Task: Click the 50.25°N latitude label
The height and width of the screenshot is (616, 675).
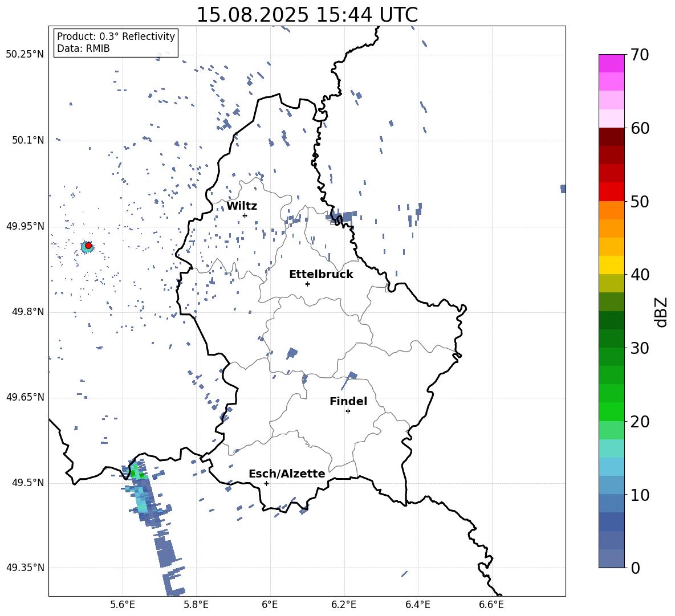Action: click(x=25, y=55)
